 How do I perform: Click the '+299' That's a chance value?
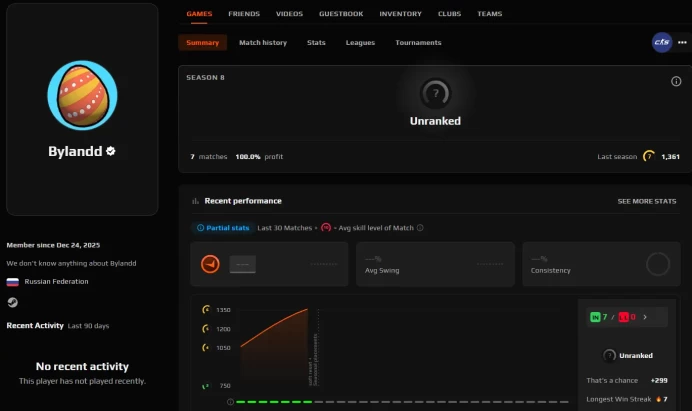coord(659,381)
